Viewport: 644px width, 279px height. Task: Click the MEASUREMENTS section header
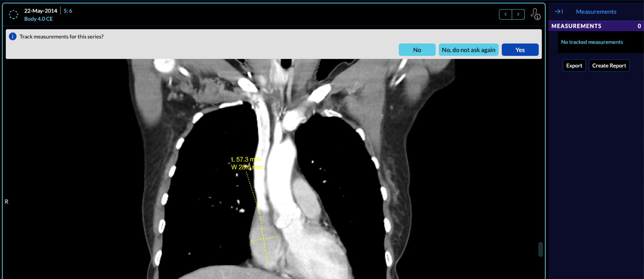[576, 26]
